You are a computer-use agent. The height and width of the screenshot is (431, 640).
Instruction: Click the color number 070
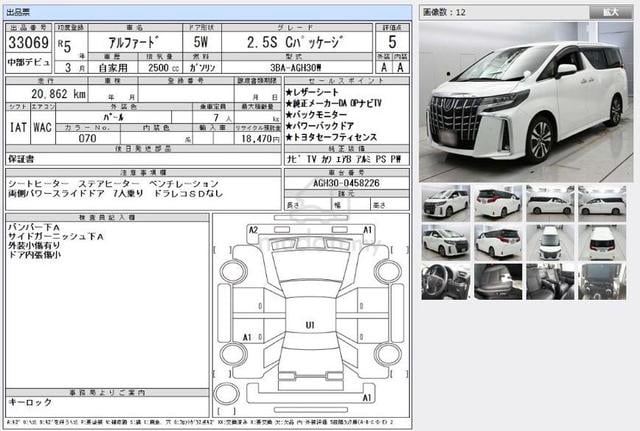pyautogui.click(x=87, y=139)
